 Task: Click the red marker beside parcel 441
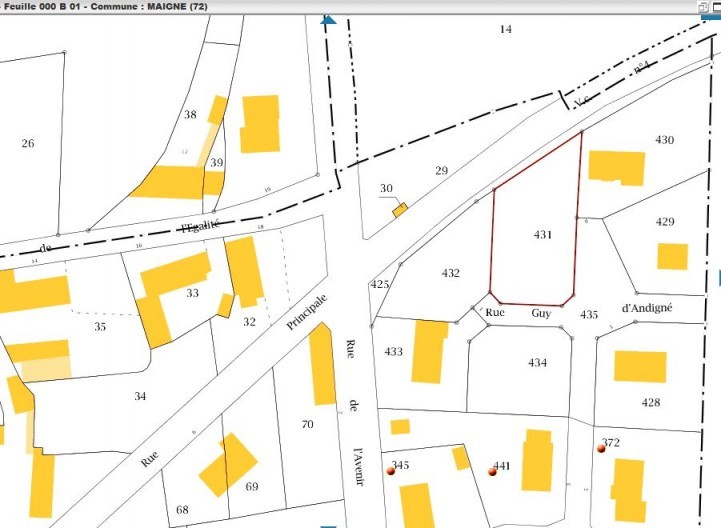(492, 471)
